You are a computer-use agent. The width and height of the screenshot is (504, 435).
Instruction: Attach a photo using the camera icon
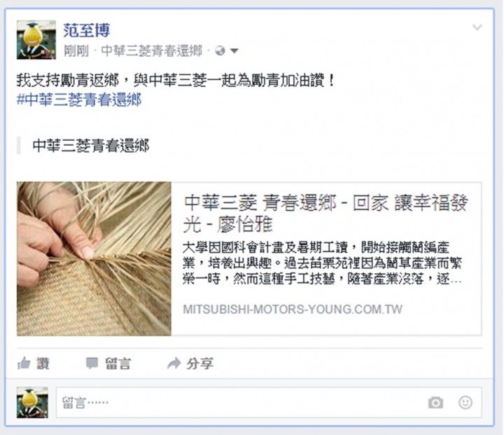[x=435, y=403]
